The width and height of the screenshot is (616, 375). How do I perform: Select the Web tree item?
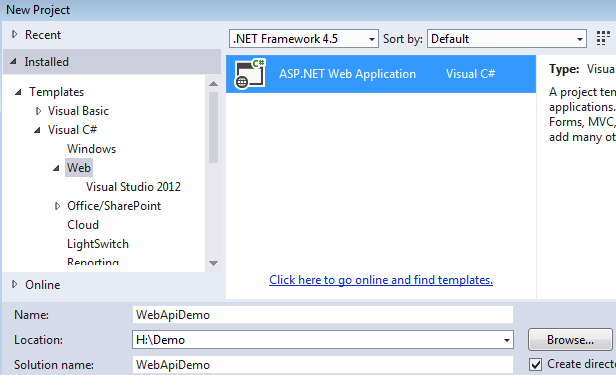point(79,168)
